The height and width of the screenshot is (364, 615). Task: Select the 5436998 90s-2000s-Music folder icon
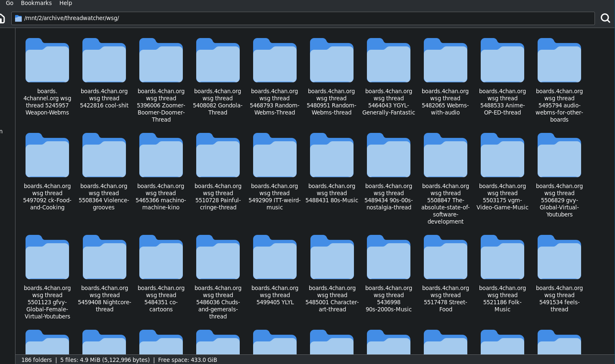(x=389, y=257)
